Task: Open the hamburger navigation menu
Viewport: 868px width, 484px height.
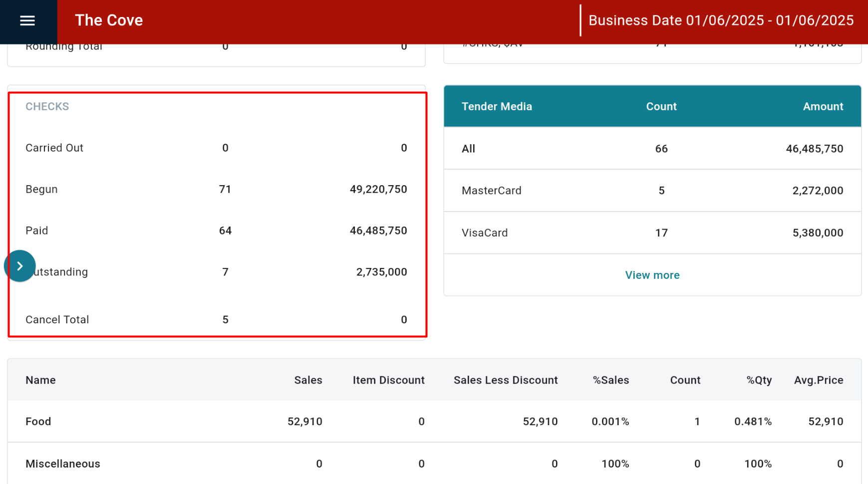Action: click(27, 20)
